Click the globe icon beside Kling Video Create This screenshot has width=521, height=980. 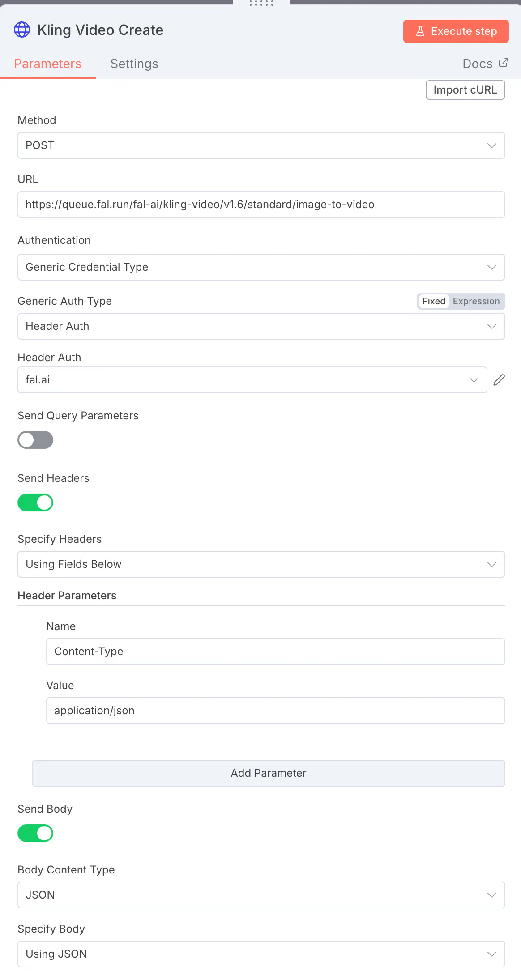(x=22, y=30)
